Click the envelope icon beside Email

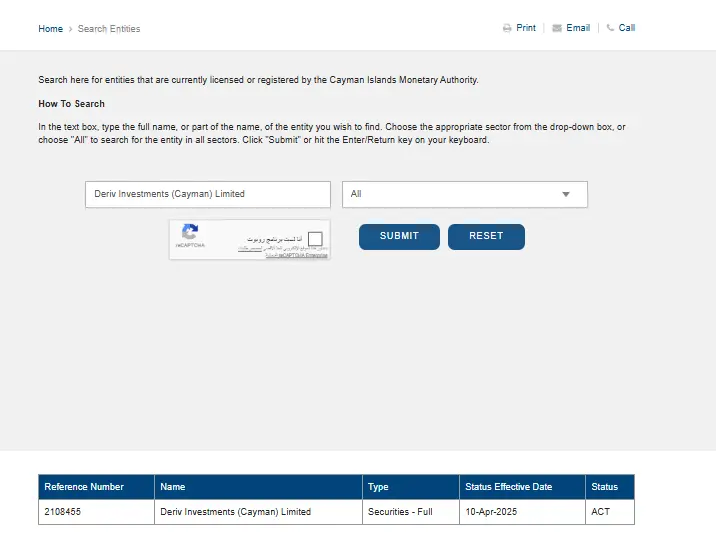[557, 28]
